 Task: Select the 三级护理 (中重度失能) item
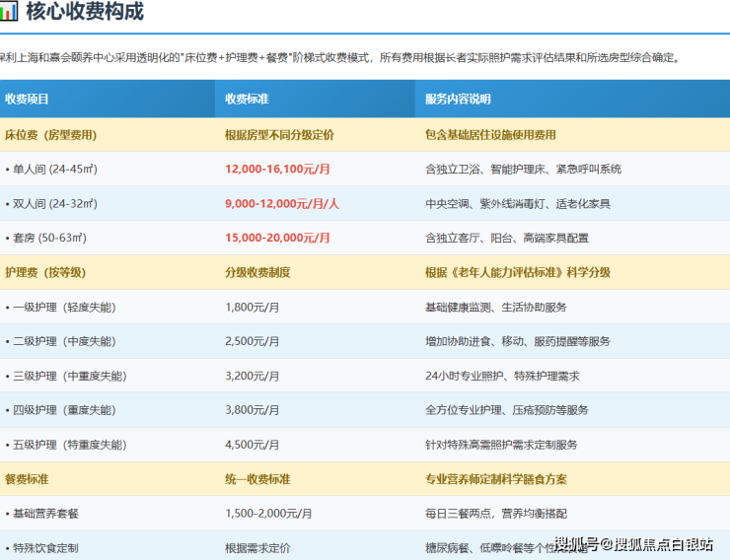[66, 376]
